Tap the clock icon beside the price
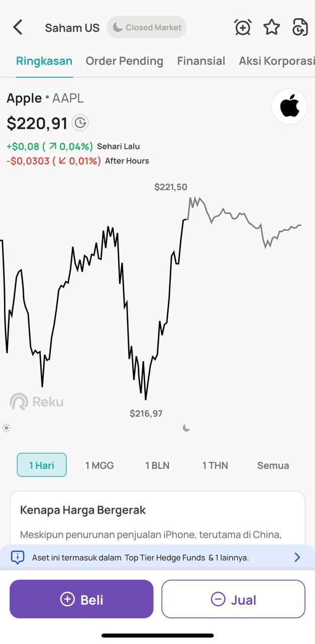This screenshot has width=315, height=644. [x=80, y=122]
